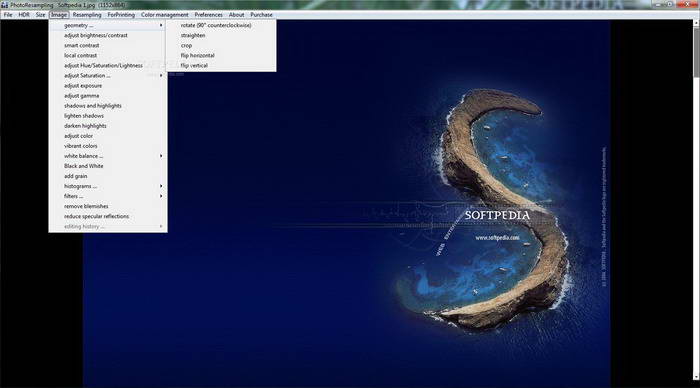Expand the adjust Saturation submenu

pyautogui.click(x=108, y=75)
